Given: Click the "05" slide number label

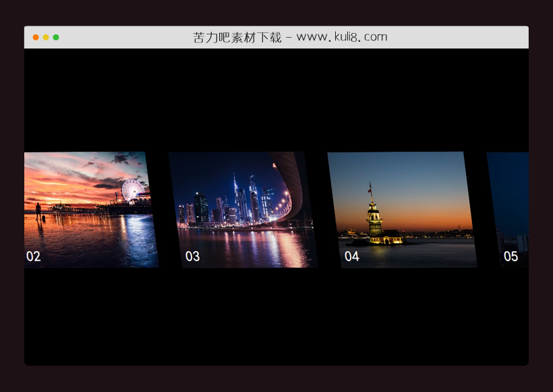Looking at the screenshot, I should coord(511,257).
